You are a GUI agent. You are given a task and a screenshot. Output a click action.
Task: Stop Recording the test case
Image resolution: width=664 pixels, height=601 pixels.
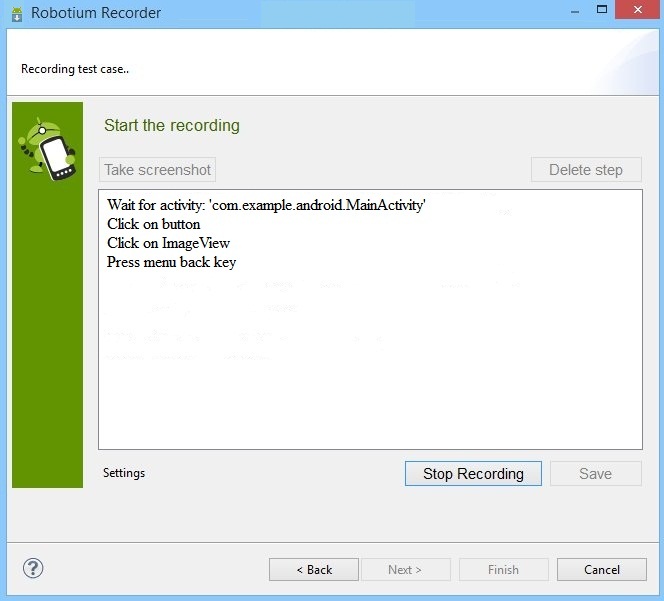(473, 474)
